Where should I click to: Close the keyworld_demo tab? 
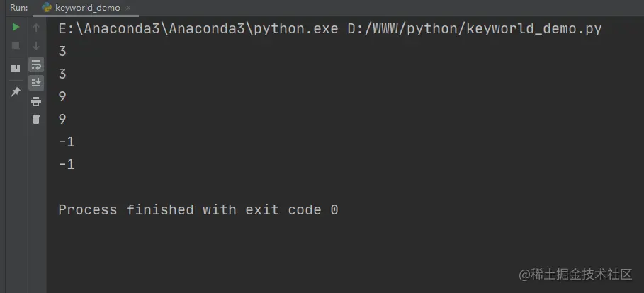point(128,8)
